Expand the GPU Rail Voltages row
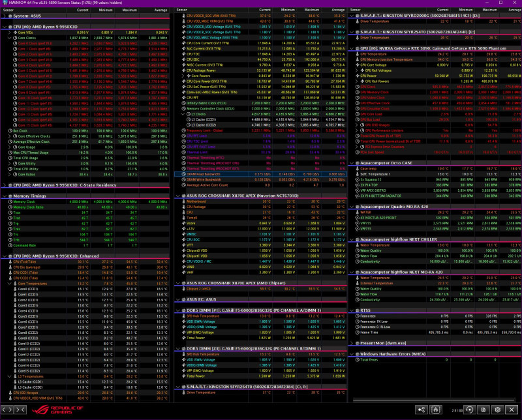The width and height of the screenshot is (522, 420). (x=357, y=70)
